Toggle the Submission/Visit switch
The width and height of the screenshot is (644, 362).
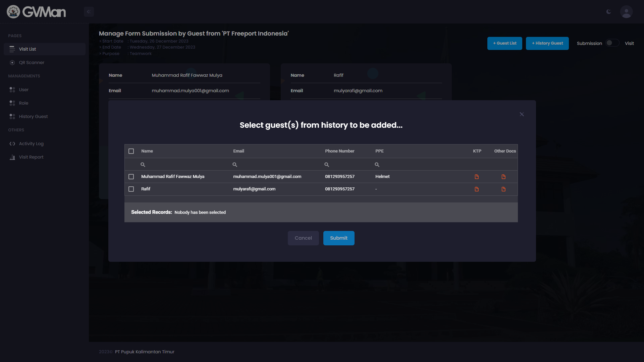[612, 43]
